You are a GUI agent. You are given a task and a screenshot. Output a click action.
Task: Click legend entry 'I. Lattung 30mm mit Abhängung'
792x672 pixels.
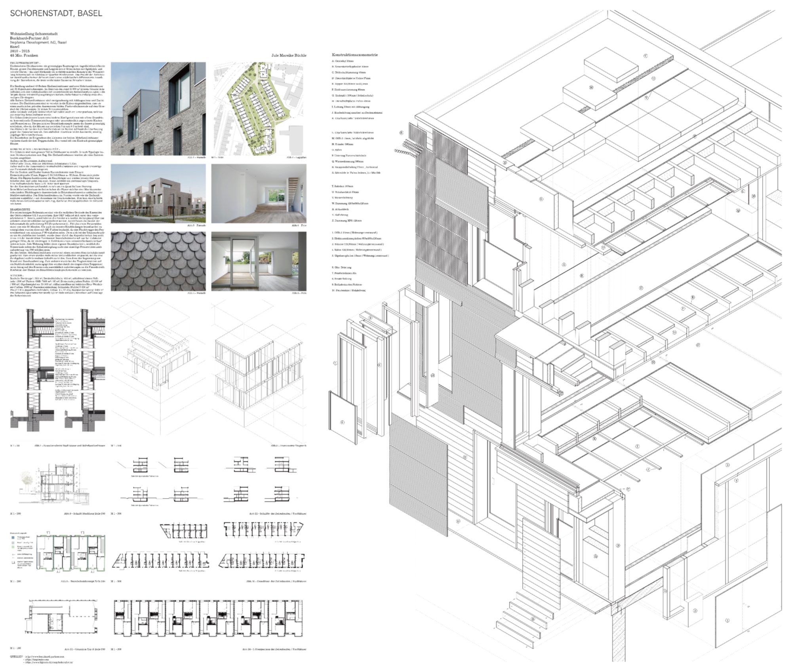[x=350, y=107]
